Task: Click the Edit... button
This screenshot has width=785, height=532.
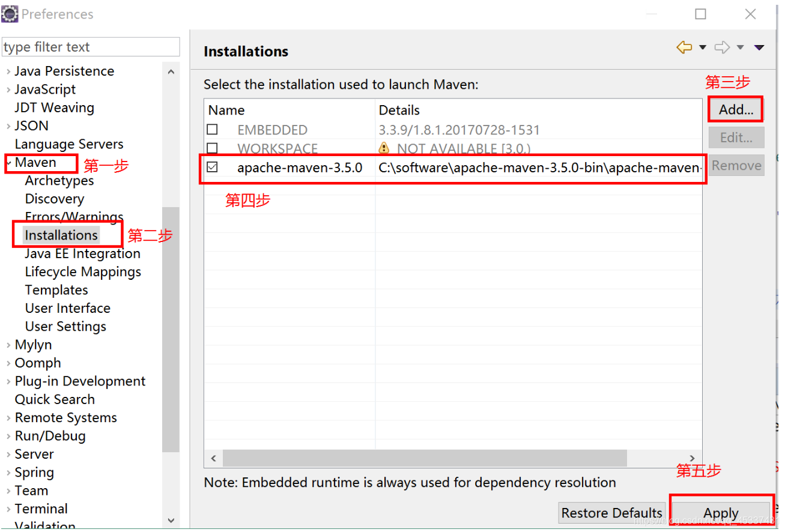Action: pyautogui.click(x=736, y=138)
